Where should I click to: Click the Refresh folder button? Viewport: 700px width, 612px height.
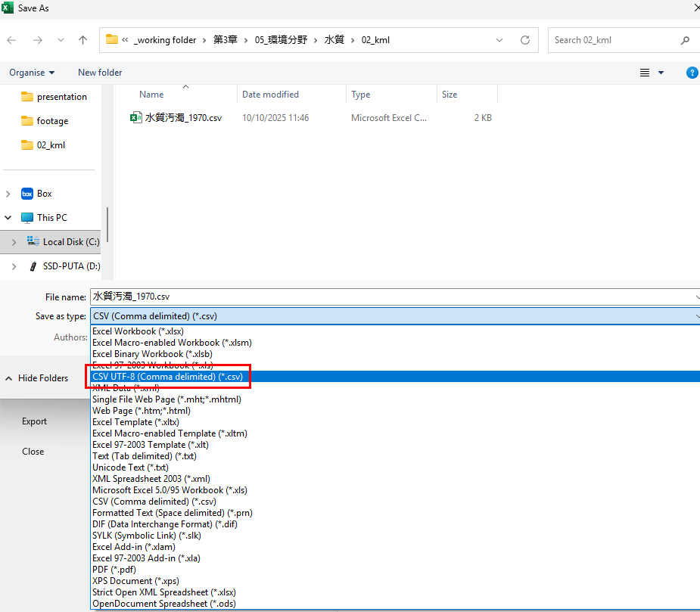coord(524,40)
